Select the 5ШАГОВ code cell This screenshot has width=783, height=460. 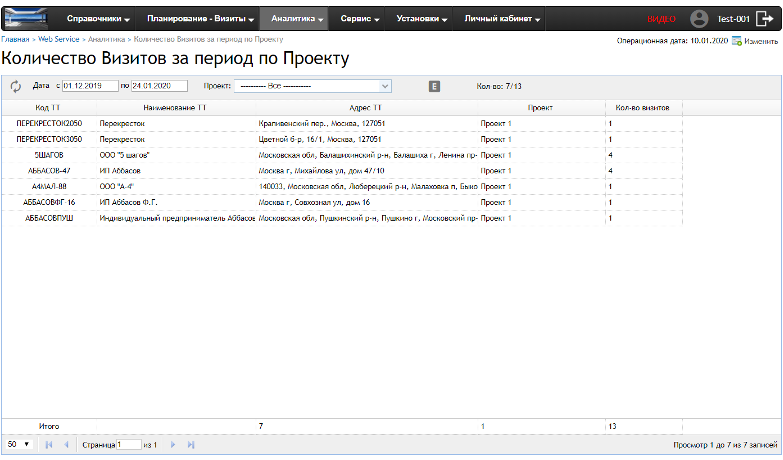pos(49,155)
